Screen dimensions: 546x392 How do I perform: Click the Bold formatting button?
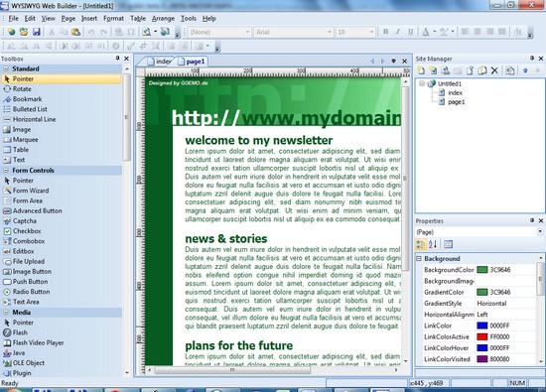click(386, 32)
